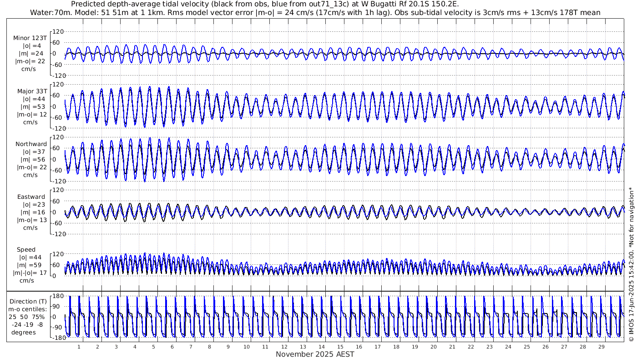Click the 'Northward' panel label
The image size is (637, 364).
pos(31,144)
